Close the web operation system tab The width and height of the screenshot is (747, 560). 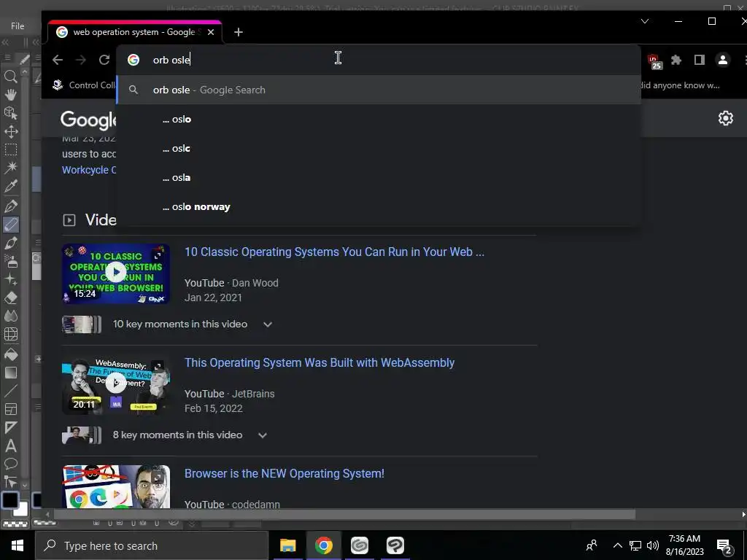[x=211, y=32]
